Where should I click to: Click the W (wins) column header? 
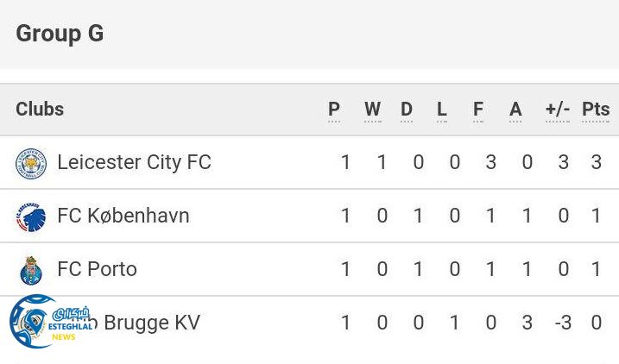372,110
